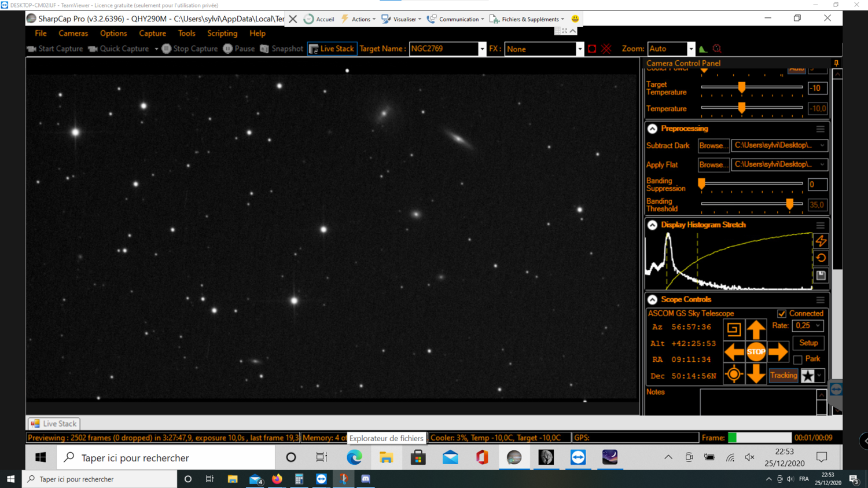Open the Tools menu
The height and width of the screenshot is (488, 868).
coord(186,34)
